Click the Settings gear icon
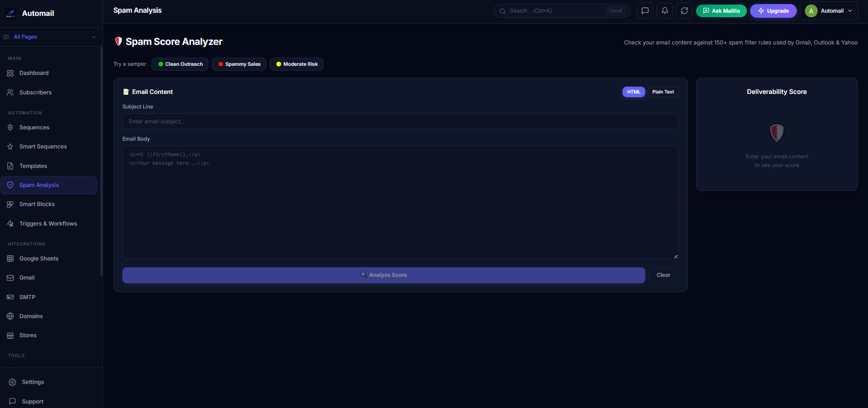 coord(13,382)
